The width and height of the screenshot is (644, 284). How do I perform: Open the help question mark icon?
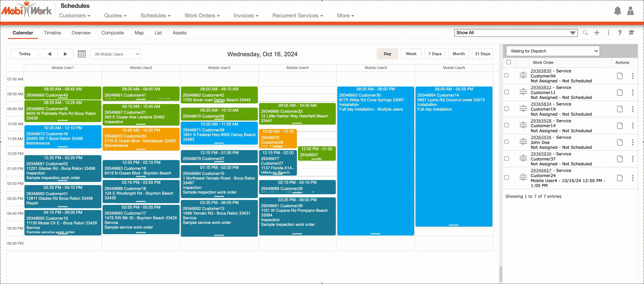coord(620,33)
